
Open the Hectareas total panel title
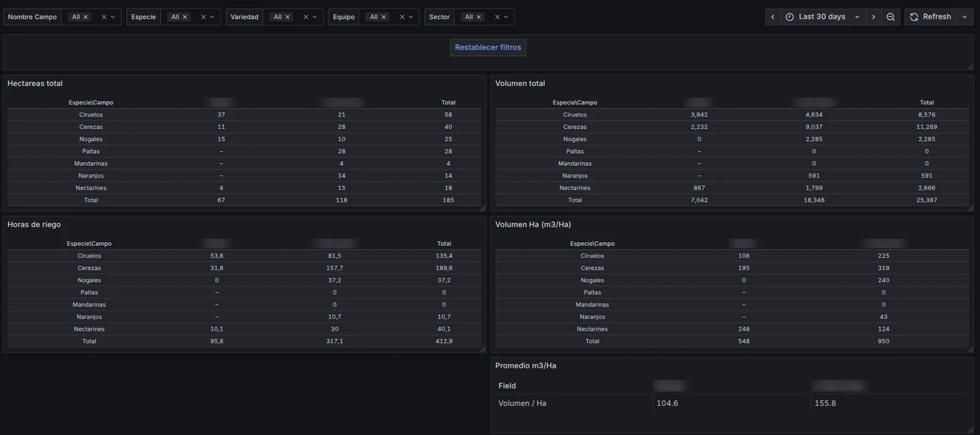(35, 84)
